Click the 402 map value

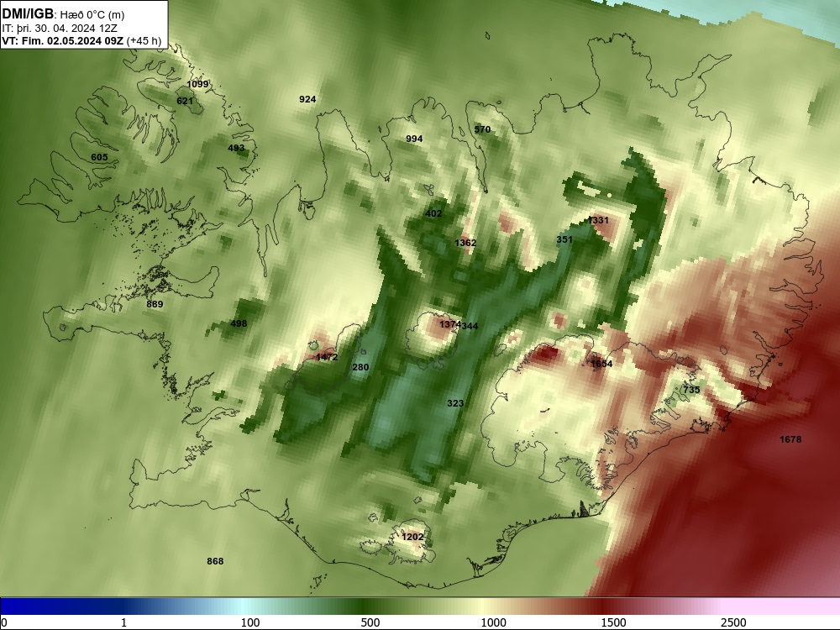pos(433,213)
